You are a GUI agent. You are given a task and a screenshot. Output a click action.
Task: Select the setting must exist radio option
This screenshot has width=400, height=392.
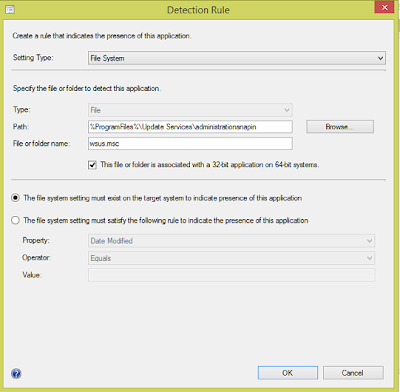tap(15, 198)
